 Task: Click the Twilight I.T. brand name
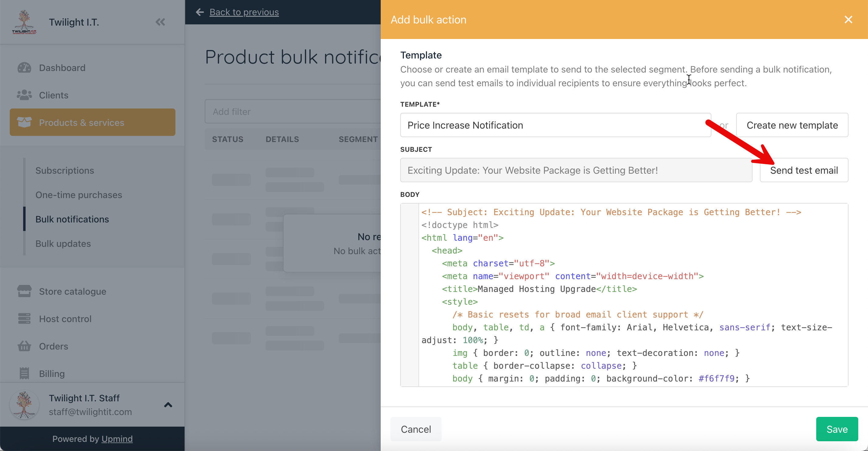(74, 22)
